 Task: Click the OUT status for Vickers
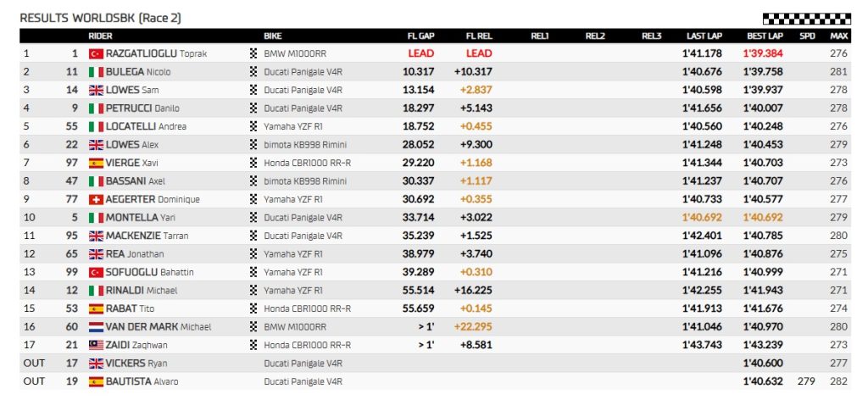(x=34, y=363)
